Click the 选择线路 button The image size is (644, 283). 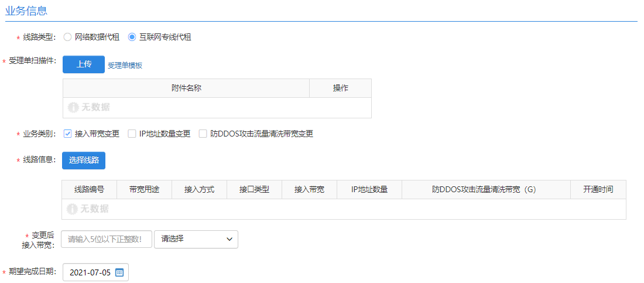[x=84, y=161]
